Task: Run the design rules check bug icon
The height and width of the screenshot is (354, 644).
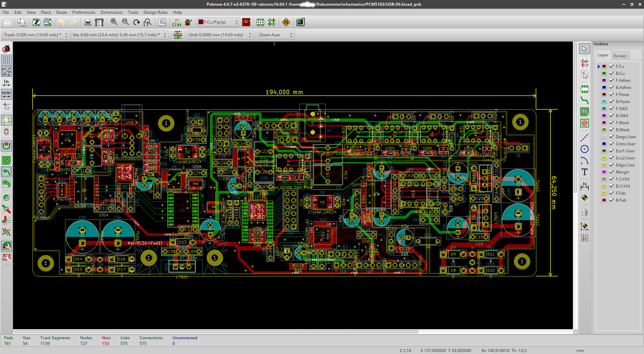Action: pyautogui.click(x=188, y=22)
